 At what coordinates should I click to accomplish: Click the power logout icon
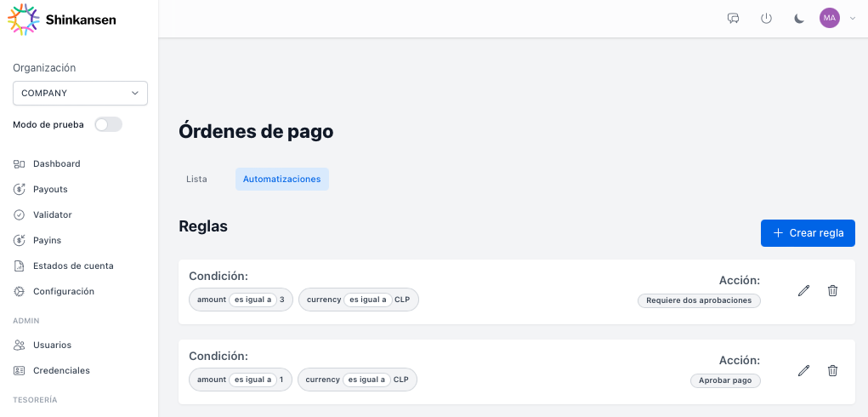click(x=766, y=18)
